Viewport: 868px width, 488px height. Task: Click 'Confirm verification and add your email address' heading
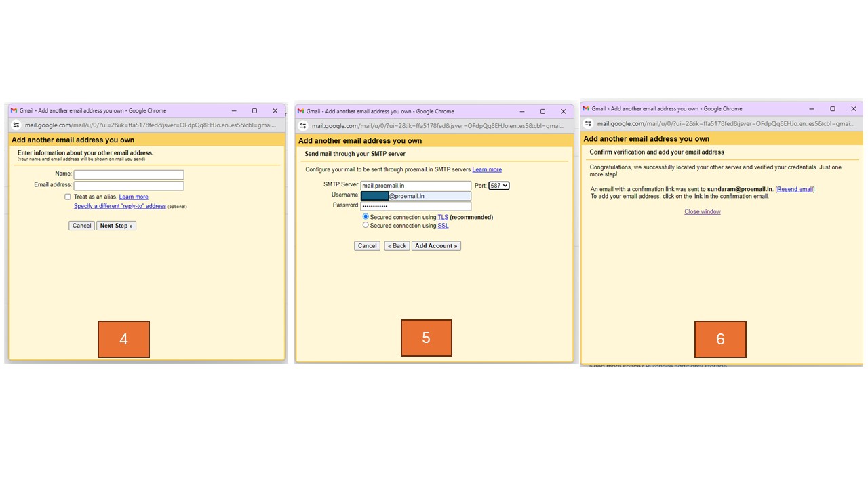click(x=657, y=152)
